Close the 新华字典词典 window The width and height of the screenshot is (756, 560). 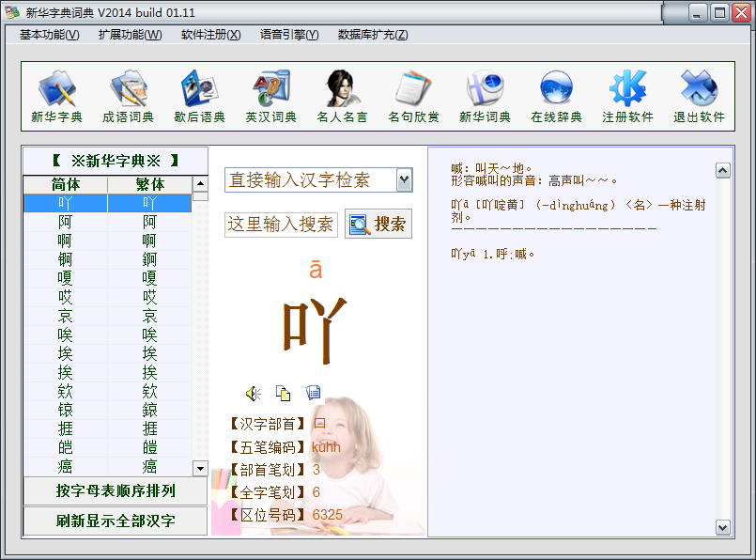[742, 13]
